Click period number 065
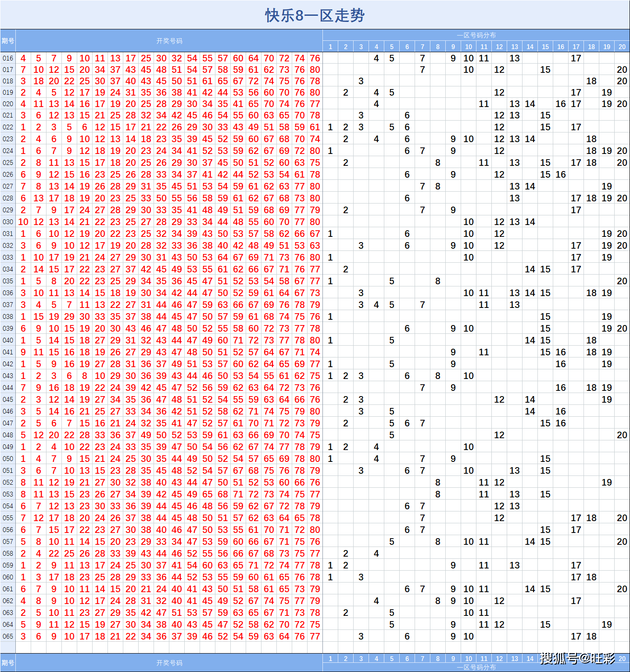The image size is (630, 672). pyautogui.click(x=8, y=636)
